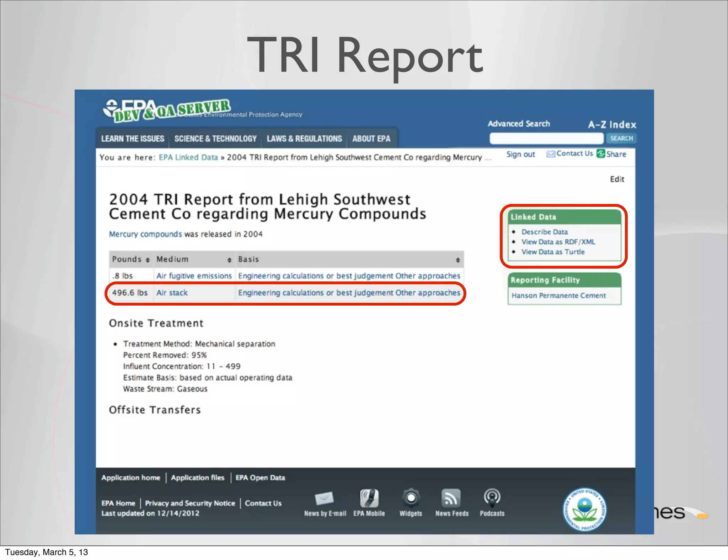Open Air fugitive emissions link
The width and height of the screenshot is (728, 560).
pos(194,276)
